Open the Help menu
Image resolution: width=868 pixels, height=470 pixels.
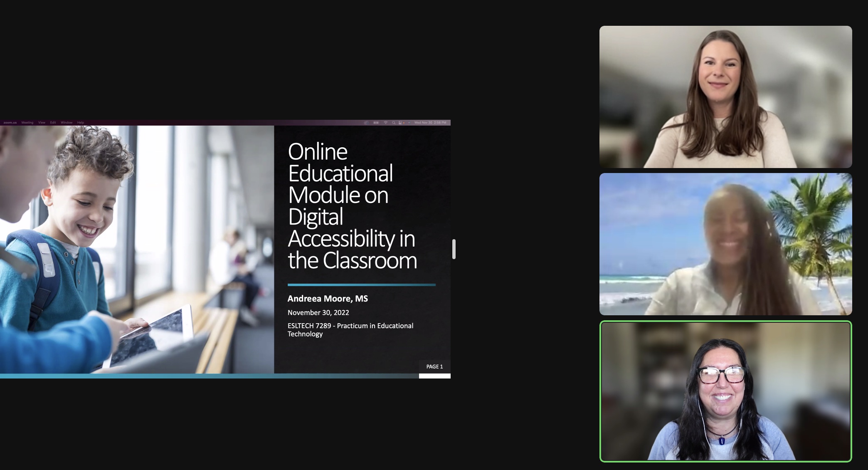[x=80, y=123]
